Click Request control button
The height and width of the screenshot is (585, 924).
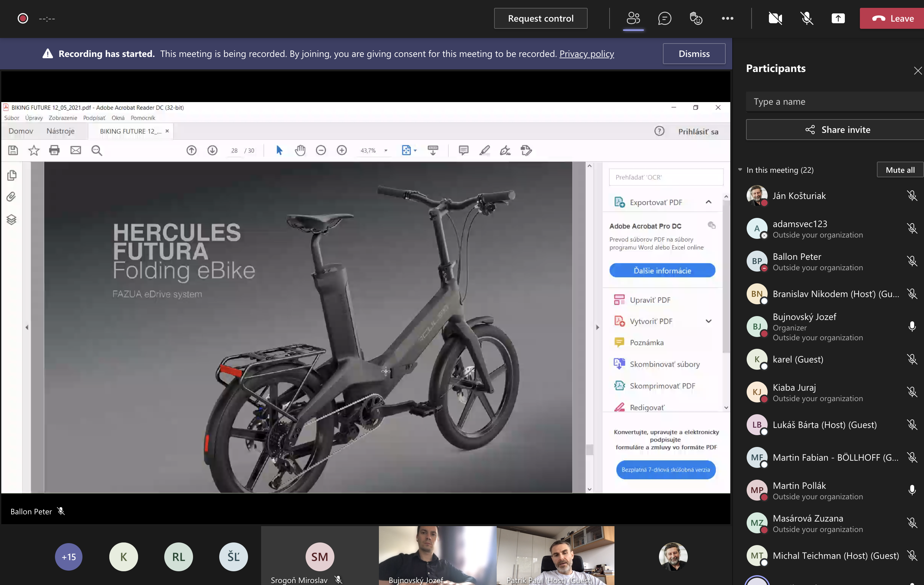[x=540, y=18]
